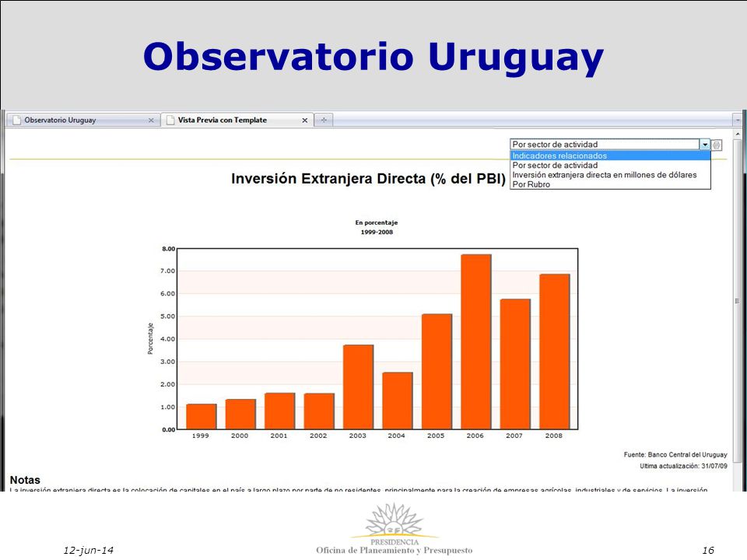747x560 pixels.
Task: Click the 2007 bar in the chart
Action: tap(515, 364)
